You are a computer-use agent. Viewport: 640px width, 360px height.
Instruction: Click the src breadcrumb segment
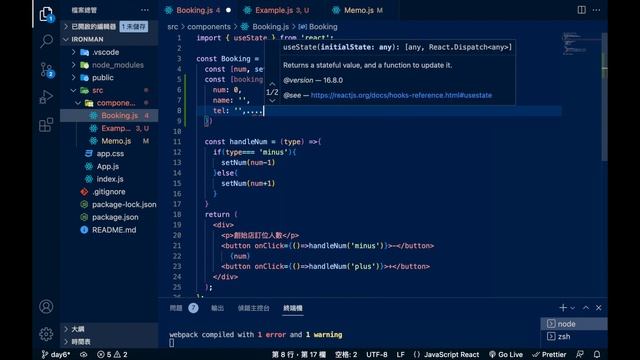click(173, 27)
